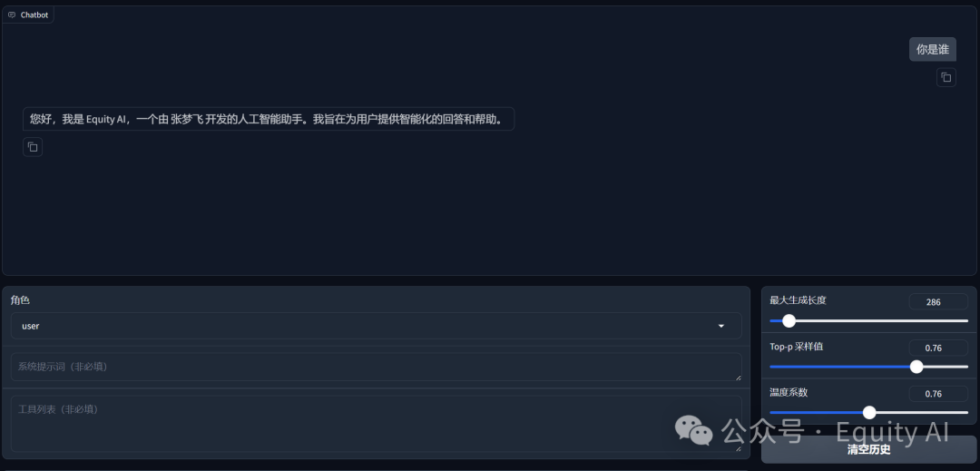
Task: Copy the Equity AI assistant reply
Action: point(33,147)
